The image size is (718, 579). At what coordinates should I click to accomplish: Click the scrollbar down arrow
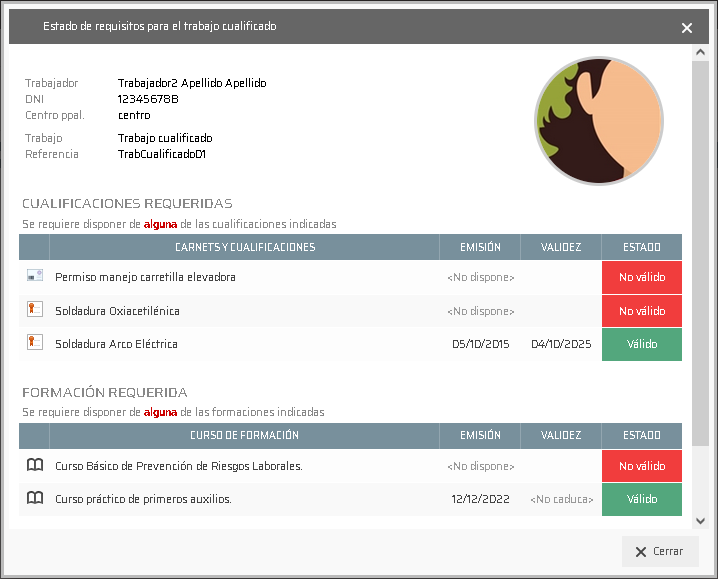[x=700, y=520]
